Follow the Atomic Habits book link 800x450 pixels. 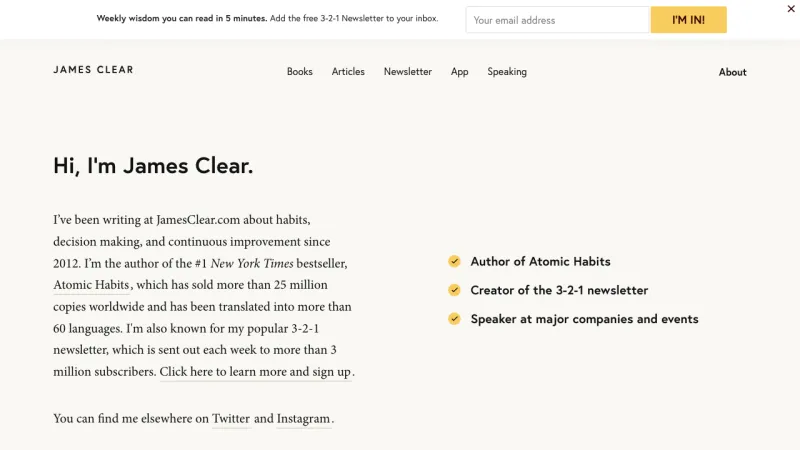(x=91, y=285)
